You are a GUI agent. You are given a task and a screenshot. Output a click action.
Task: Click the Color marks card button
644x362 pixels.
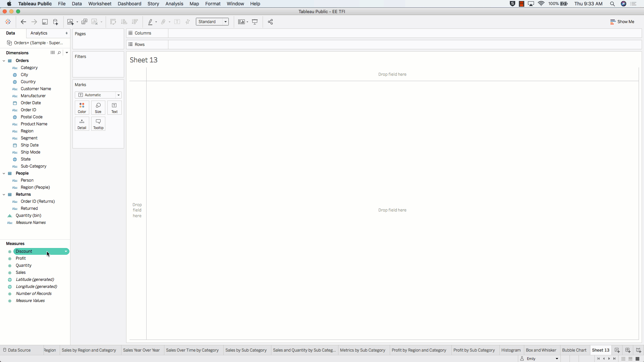coord(82,108)
